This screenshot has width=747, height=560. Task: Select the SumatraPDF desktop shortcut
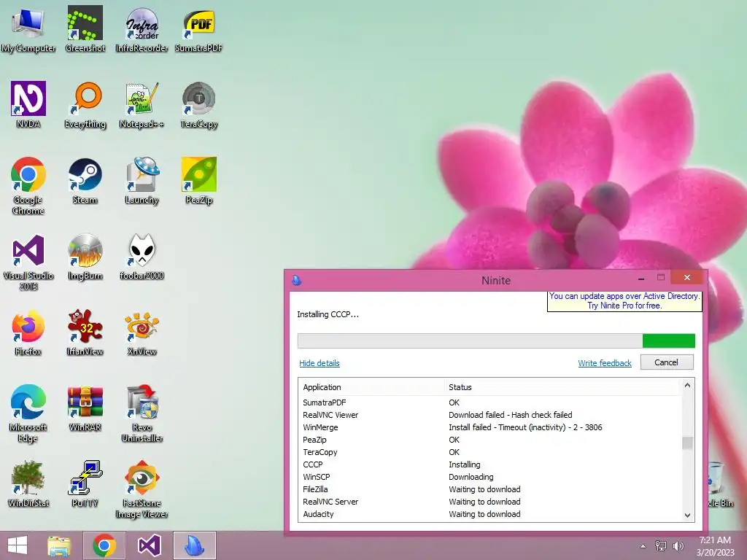[198, 29]
